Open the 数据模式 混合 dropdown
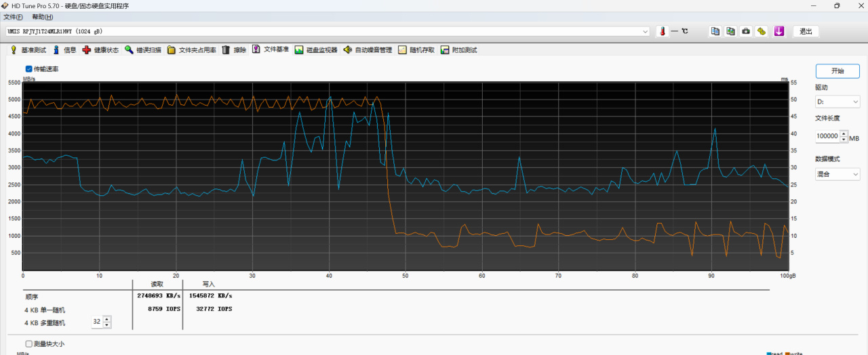 tap(837, 174)
